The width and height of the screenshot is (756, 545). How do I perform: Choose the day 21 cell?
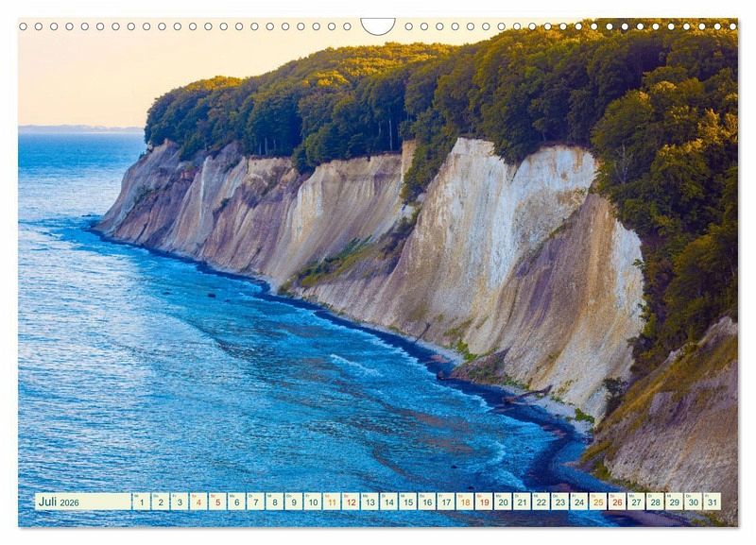point(523,502)
